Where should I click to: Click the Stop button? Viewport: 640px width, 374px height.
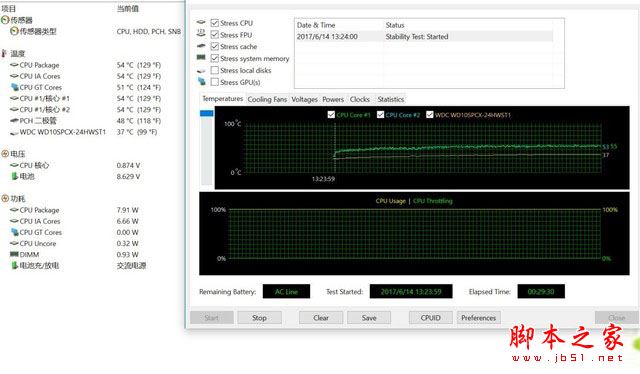pos(260,318)
